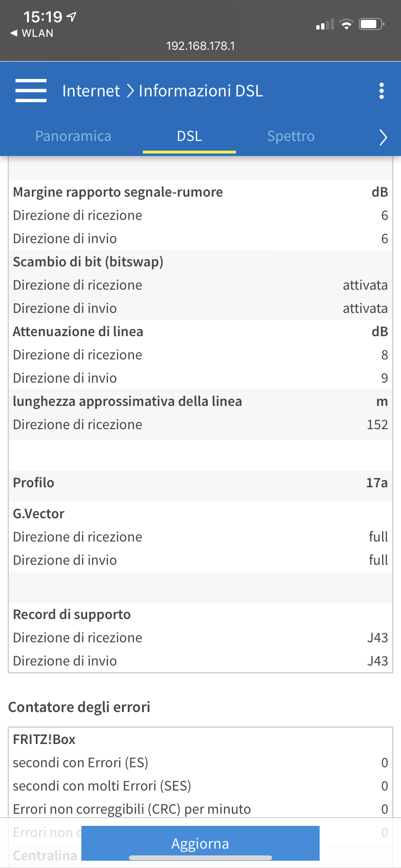Click the Aggiorna button
401x868 pixels.
(200, 843)
